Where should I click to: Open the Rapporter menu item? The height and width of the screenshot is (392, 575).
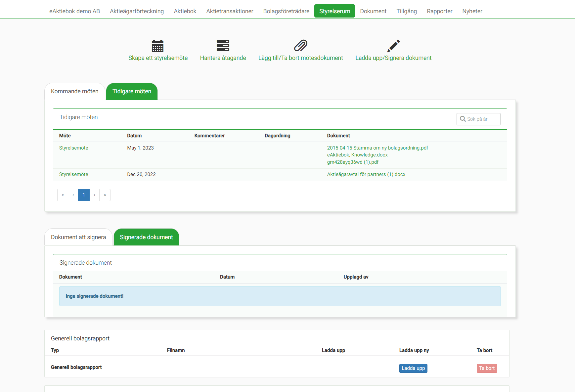click(439, 11)
